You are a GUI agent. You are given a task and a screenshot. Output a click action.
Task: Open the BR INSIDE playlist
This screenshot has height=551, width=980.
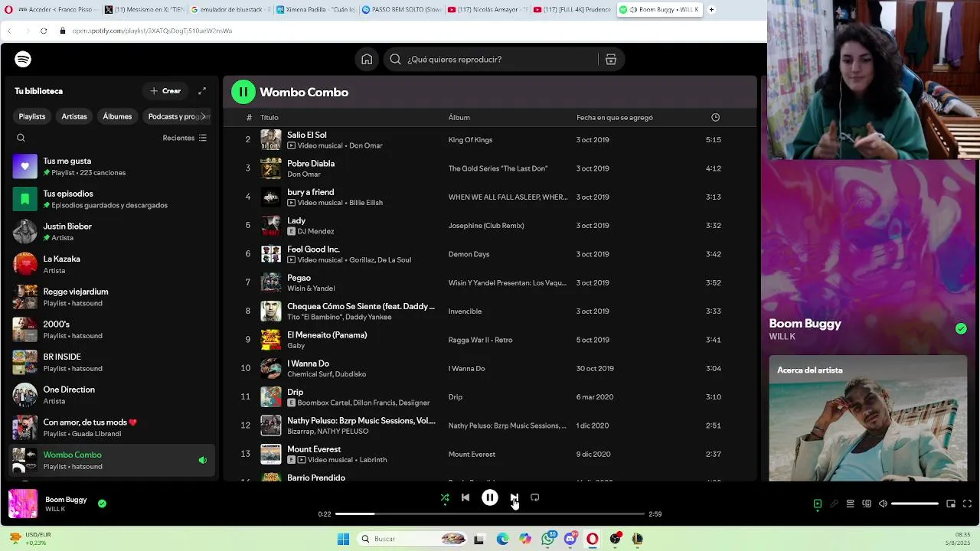[111, 362]
